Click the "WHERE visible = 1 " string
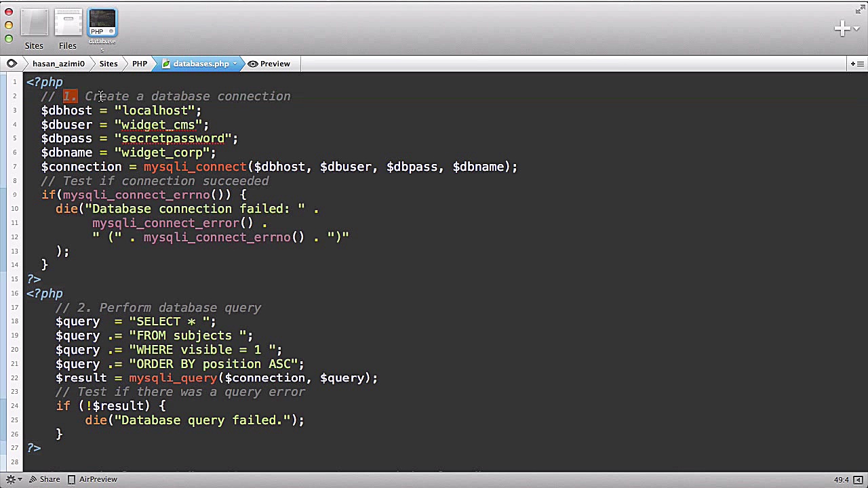Viewport: 868px width, 488px height. (x=202, y=350)
